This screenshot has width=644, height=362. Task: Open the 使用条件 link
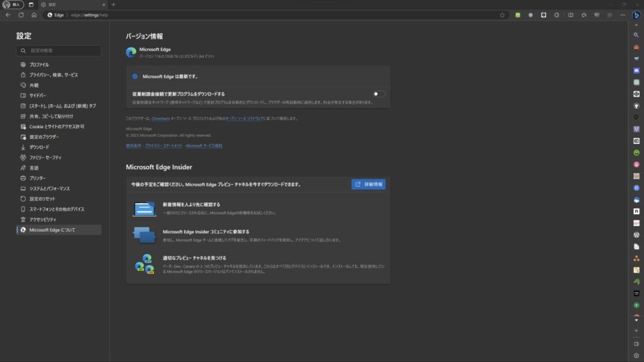tap(133, 146)
